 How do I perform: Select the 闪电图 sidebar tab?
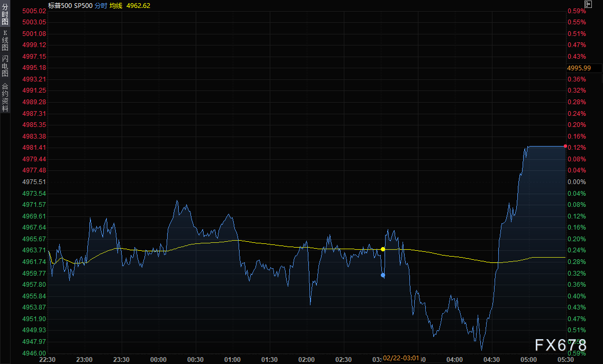click(x=5, y=66)
